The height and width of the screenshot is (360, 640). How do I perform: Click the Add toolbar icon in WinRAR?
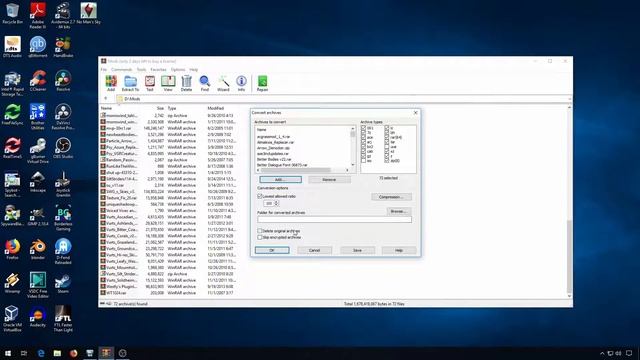(111, 83)
